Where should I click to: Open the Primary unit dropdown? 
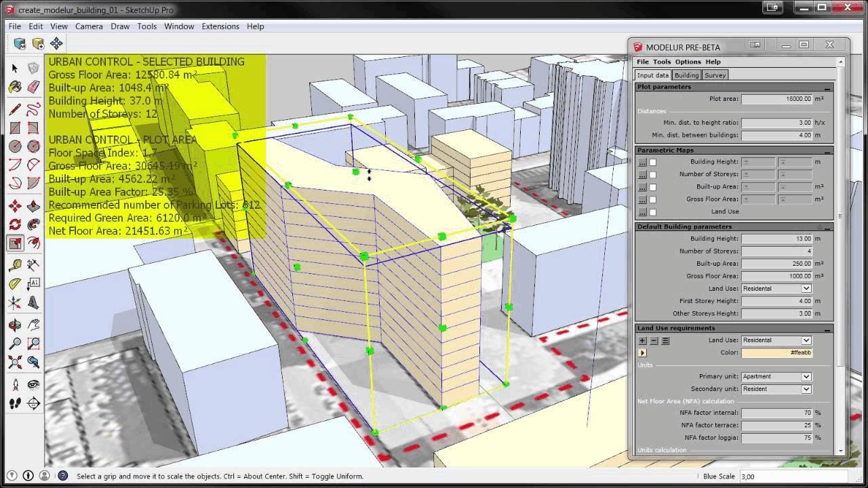(x=776, y=376)
